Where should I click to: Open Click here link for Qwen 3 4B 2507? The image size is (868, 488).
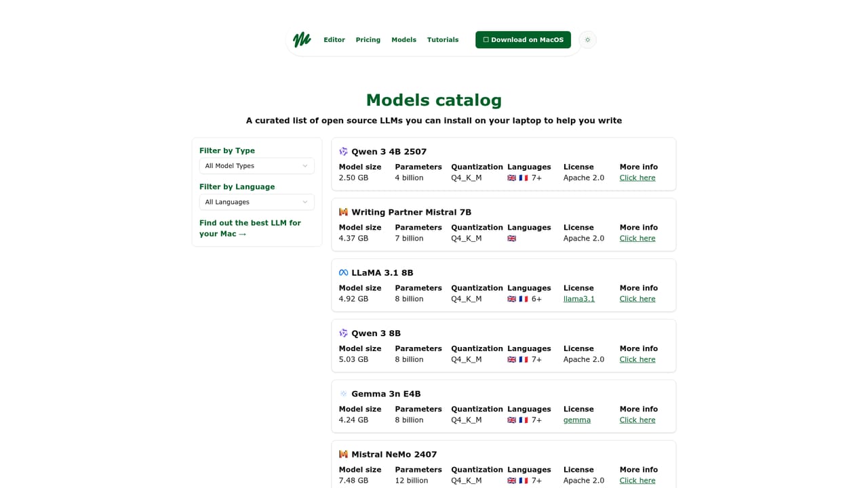[x=637, y=178]
